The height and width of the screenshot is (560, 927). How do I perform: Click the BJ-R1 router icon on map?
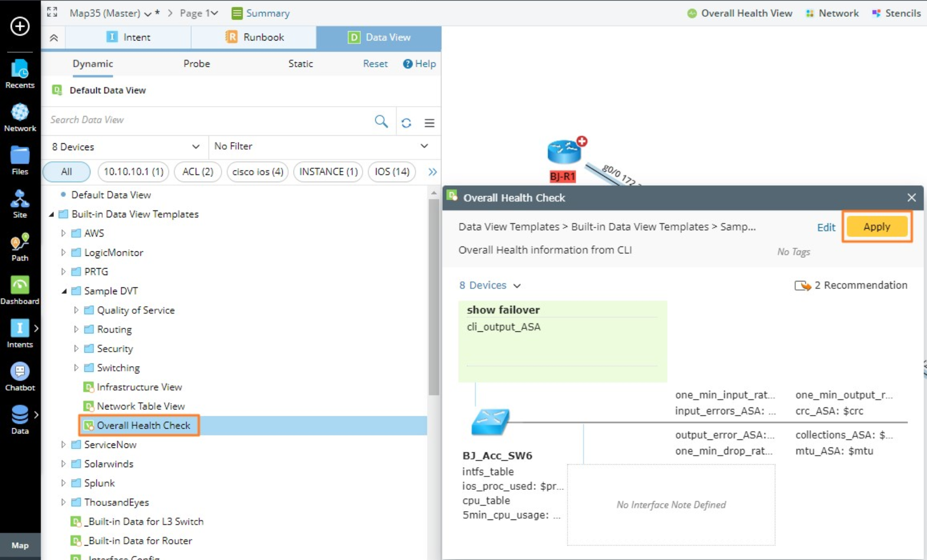click(564, 152)
